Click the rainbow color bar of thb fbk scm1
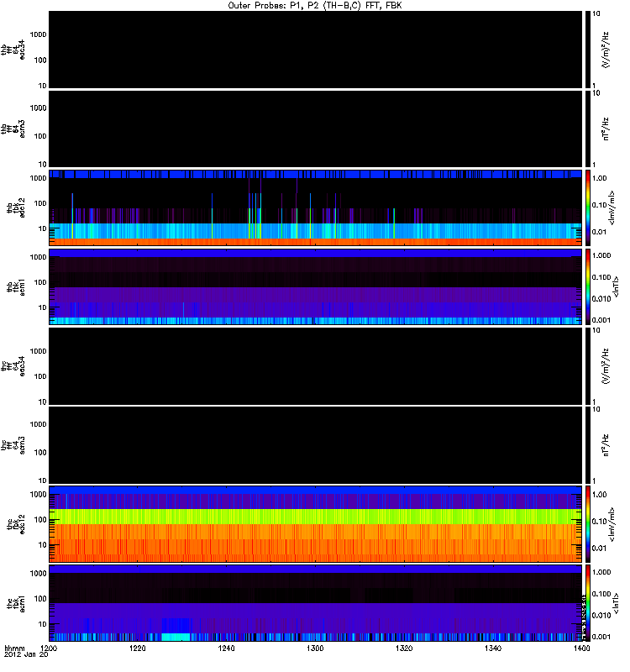630x672 pixels. [x=588, y=286]
